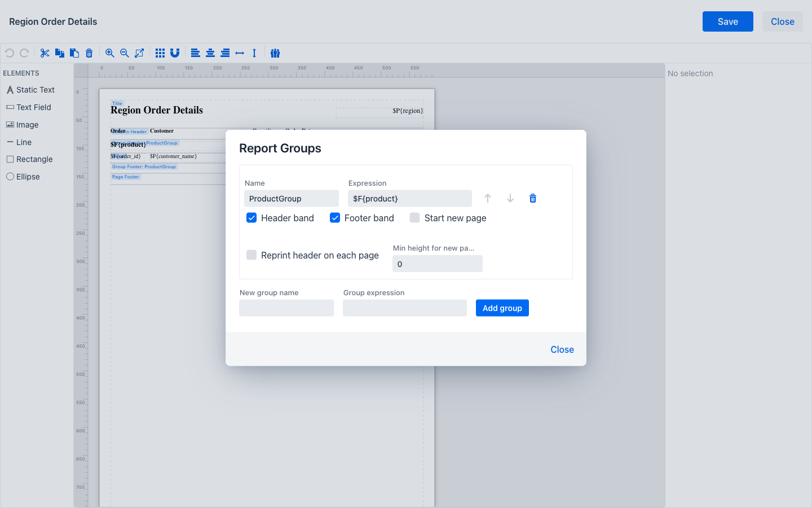Close the Report Groups dialog
The height and width of the screenshot is (508, 812).
coord(562,349)
